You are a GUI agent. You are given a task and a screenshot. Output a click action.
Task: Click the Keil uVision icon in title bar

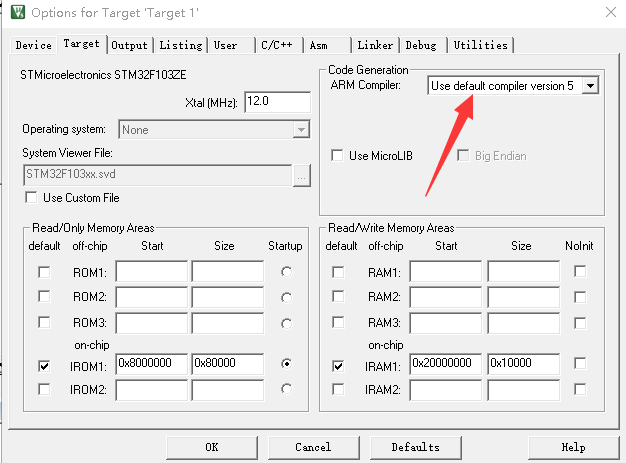pyautogui.click(x=18, y=12)
